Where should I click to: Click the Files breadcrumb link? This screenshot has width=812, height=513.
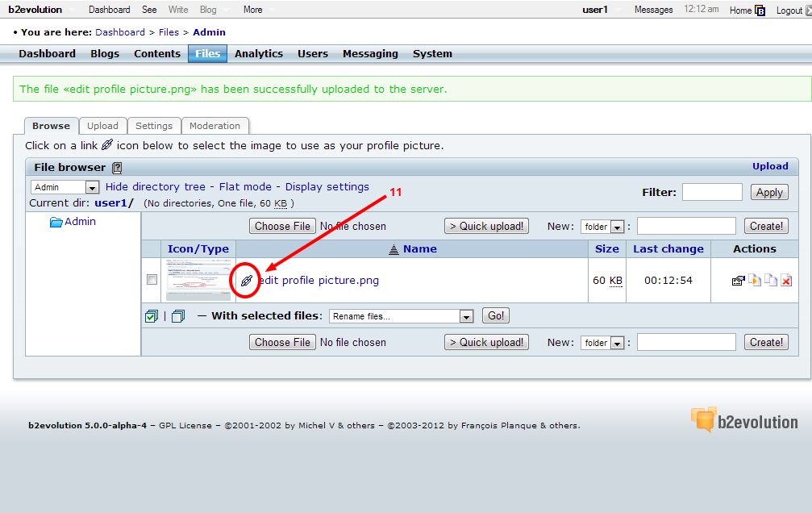169,32
